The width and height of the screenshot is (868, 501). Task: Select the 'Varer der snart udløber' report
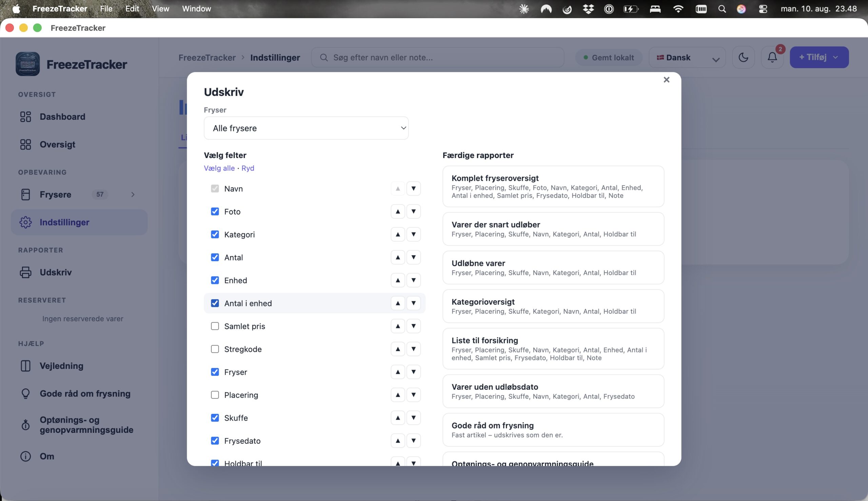[x=553, y=229]
